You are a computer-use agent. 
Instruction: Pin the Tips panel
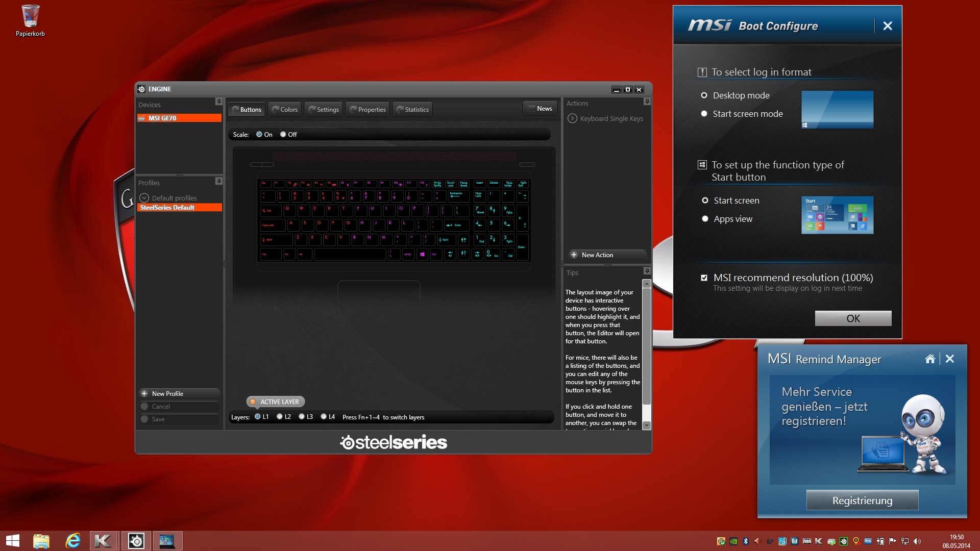[x=647, y=271]
